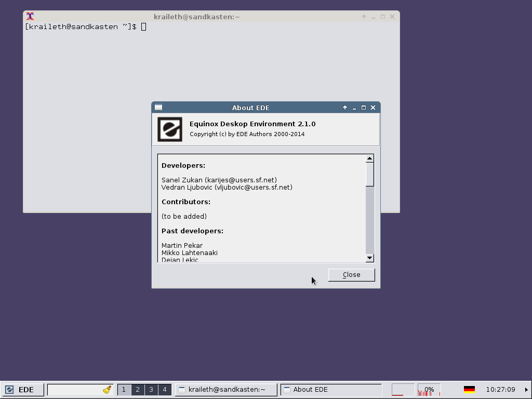Click the broom icon in the launcher
The height and width of the screenshot is (399, 532).
point(107,390)
